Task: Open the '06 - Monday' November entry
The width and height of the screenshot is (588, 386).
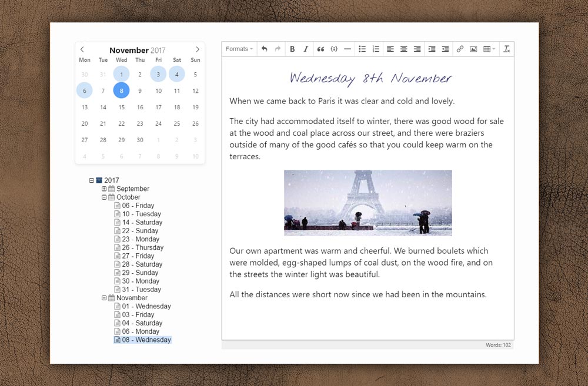Action: click(137, 331)
